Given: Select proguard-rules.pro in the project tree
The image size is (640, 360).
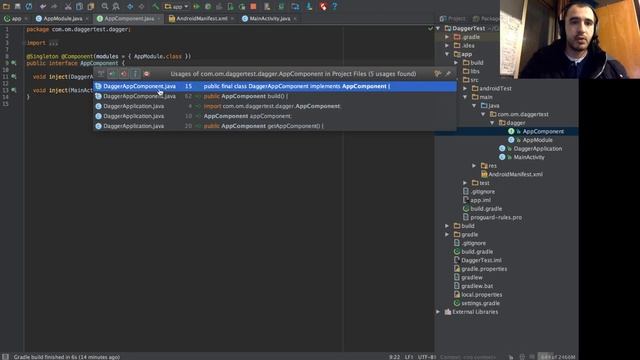Looking at the screenshot, I should point(496,218).
